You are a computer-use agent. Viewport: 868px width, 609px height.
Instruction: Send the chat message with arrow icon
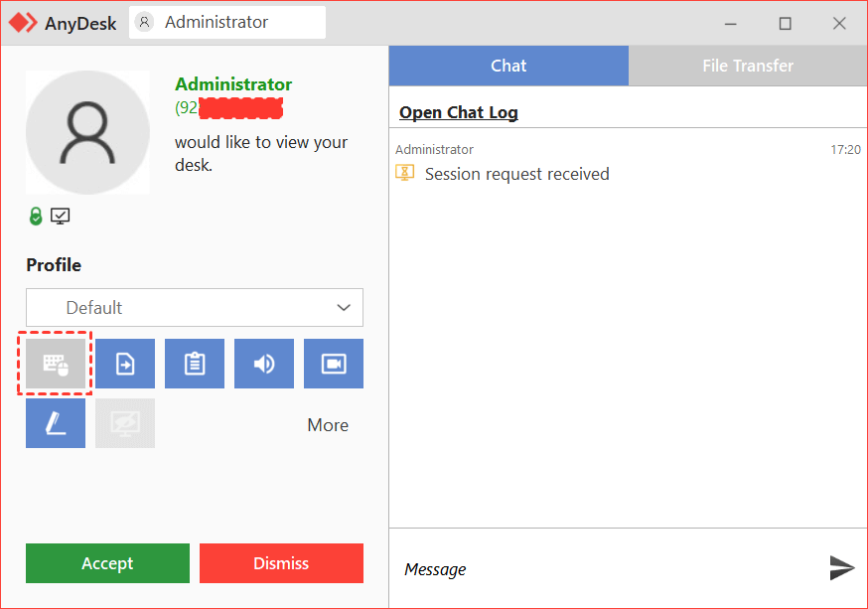pyautogui.click(x=842, y=568)
